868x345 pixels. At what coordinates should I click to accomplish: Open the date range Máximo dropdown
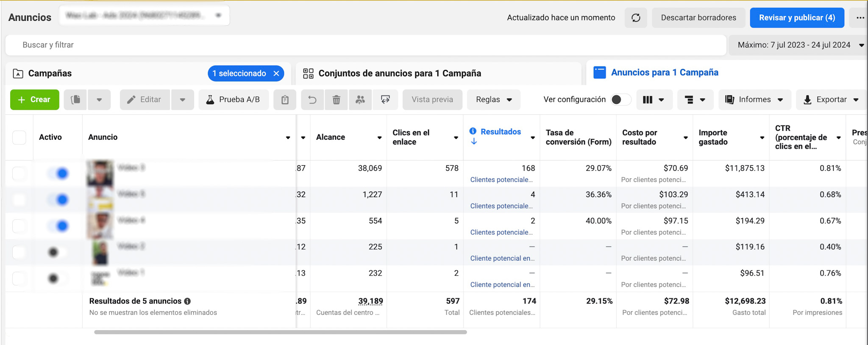pyautogui.click(x=798, y=45)
